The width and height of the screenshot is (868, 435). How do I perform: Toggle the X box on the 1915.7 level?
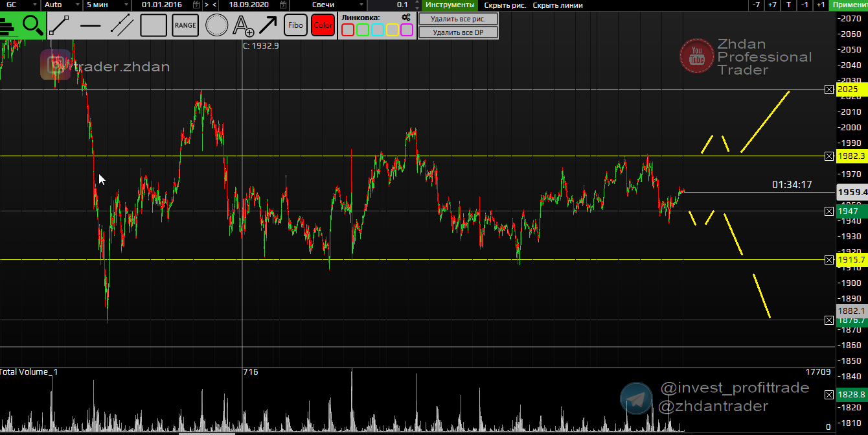click(x=829, y=260)
